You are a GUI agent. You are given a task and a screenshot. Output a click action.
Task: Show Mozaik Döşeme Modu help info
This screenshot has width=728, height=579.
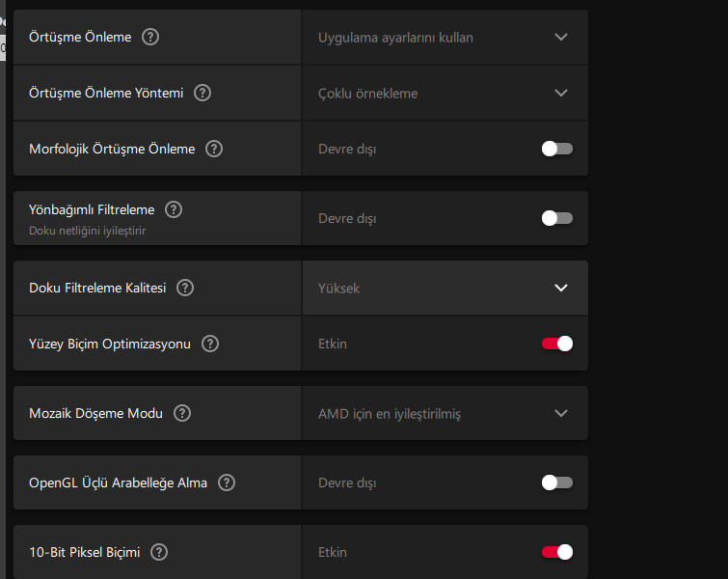(x=181, y=413)
